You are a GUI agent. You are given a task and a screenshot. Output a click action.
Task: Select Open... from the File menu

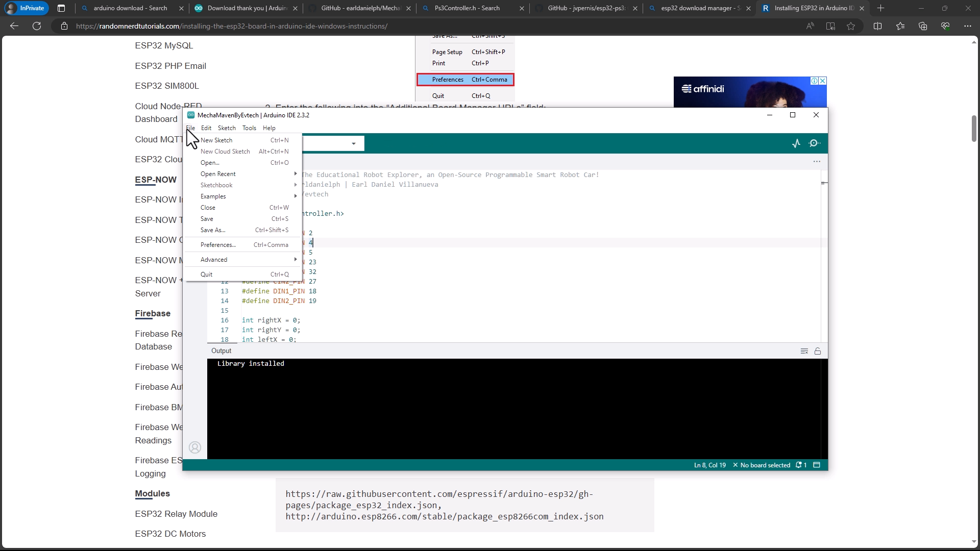point(243,163)
